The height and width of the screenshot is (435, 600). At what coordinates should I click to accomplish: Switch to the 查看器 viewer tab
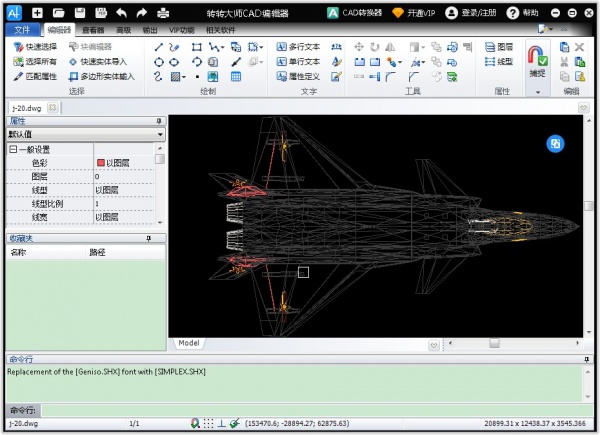[x=94, y=30]
